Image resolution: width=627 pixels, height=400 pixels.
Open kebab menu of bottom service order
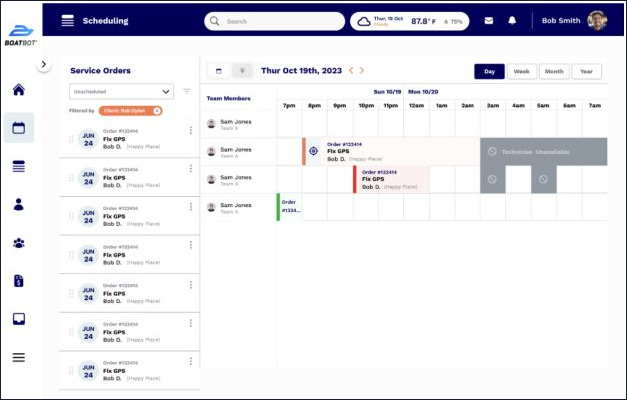pos(191,362)
